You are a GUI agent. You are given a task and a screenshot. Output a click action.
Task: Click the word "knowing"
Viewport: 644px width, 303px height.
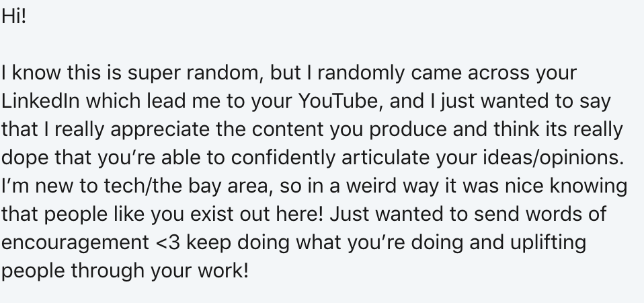(588, 187)
